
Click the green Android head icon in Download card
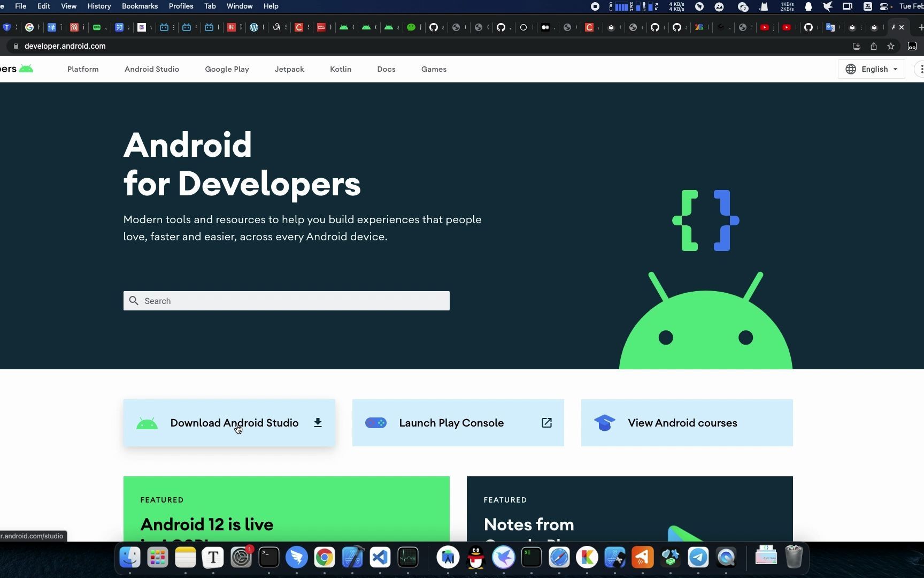pyautogui.click(x=147, y=423)
